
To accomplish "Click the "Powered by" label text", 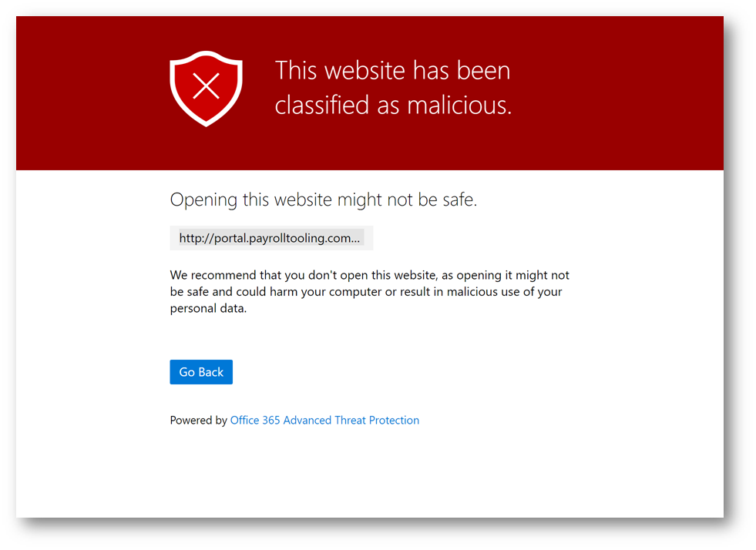I will click(198, 421).
